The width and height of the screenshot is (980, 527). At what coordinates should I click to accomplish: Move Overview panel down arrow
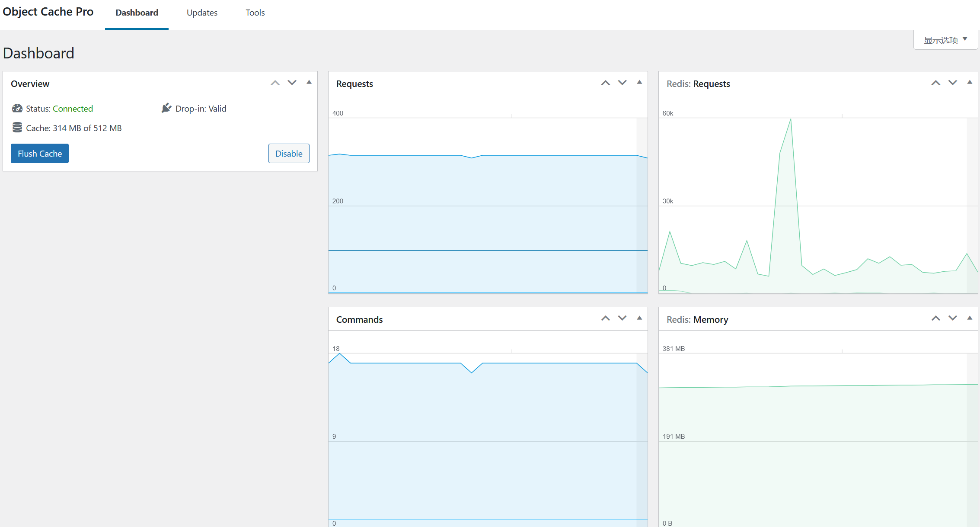pyautogui.click(x=292, y=83)
